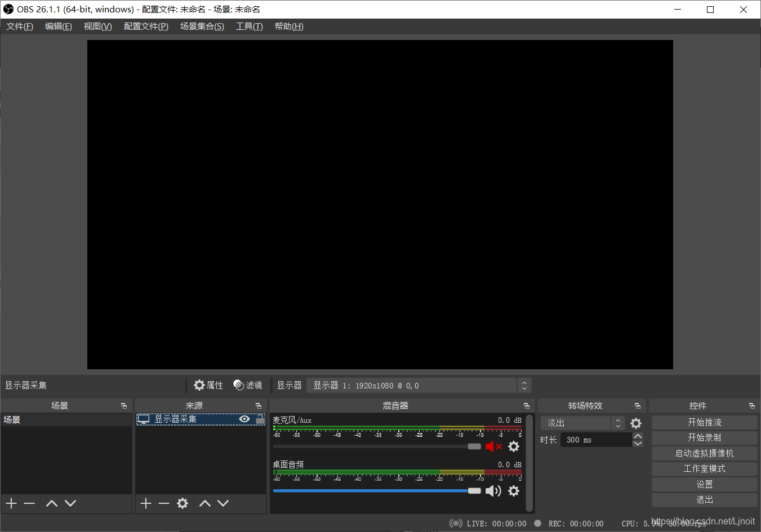Click the 麦克风/Aux 0.0 dB level value

tap(510, 420)
